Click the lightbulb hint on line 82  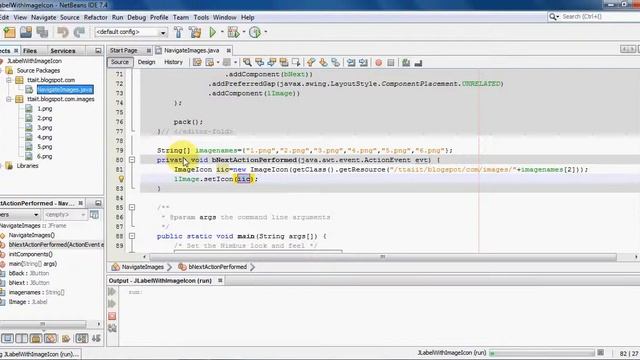click(121, 179)
